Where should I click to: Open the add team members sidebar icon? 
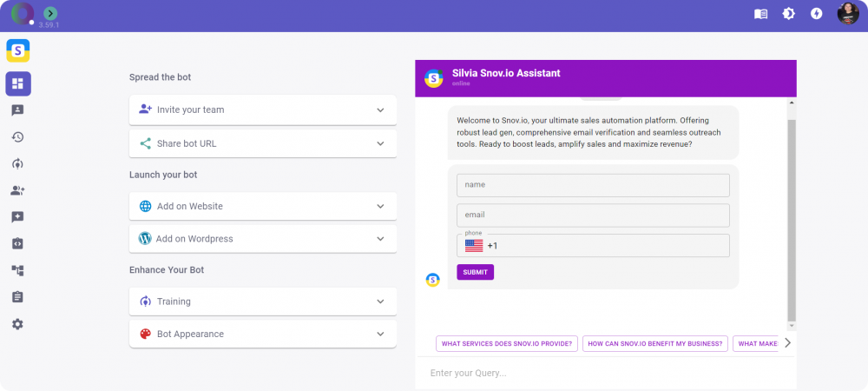pos(17,190)
